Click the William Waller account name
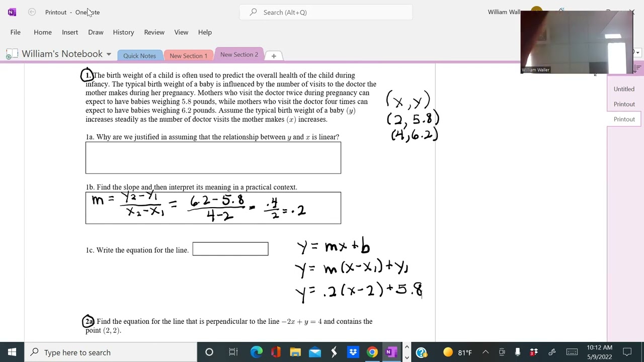This screenshot has height=362, width=644. point(504,12)
